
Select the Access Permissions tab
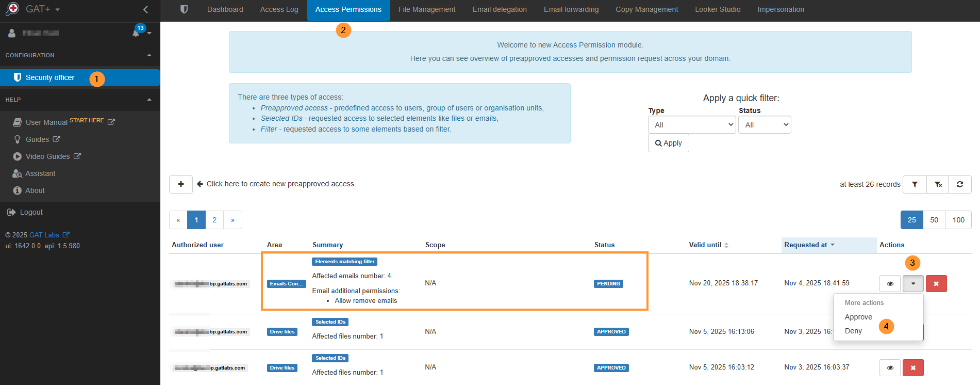click(x=348, y=9)
